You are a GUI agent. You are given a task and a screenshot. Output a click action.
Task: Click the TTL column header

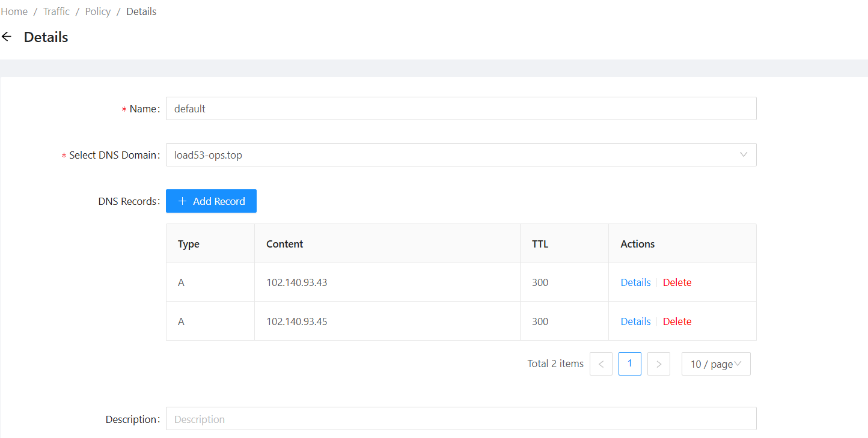pos(540,244)
